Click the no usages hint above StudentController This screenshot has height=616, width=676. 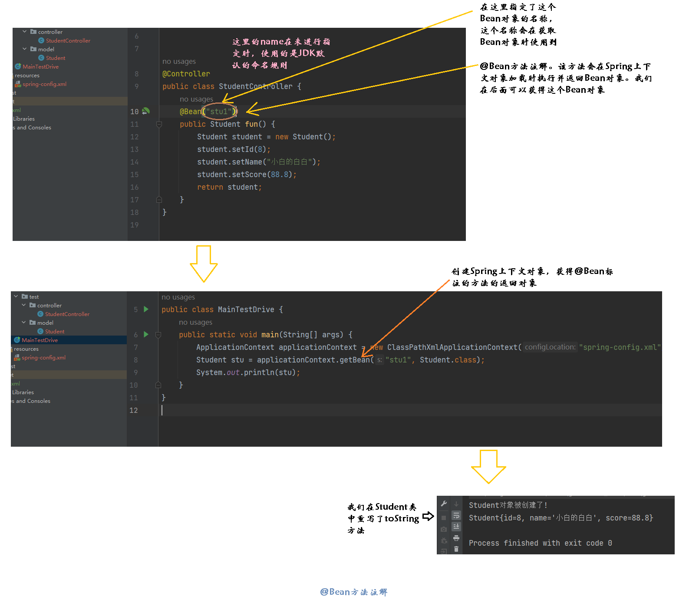(179, 61)
